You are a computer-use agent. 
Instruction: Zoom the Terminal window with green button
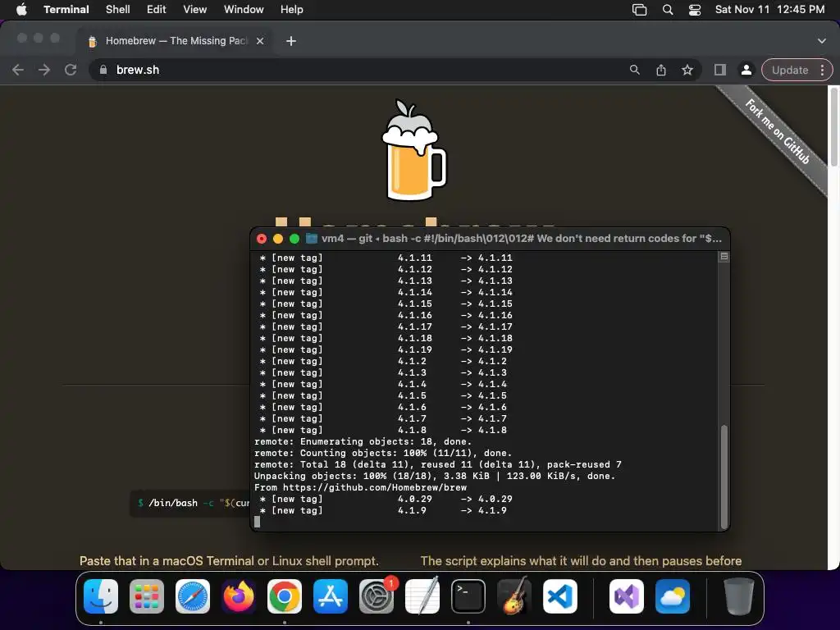coord(294,239)
